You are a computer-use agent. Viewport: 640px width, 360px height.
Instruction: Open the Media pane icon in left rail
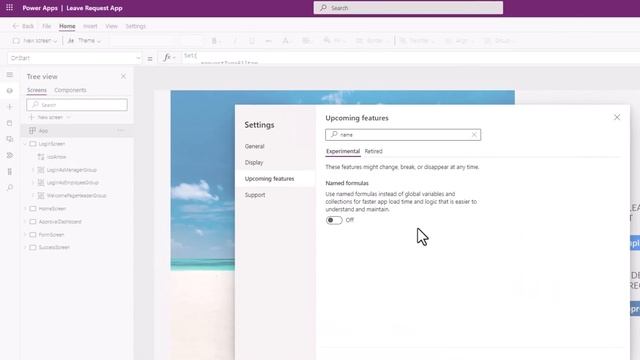(x=10, y=139)
